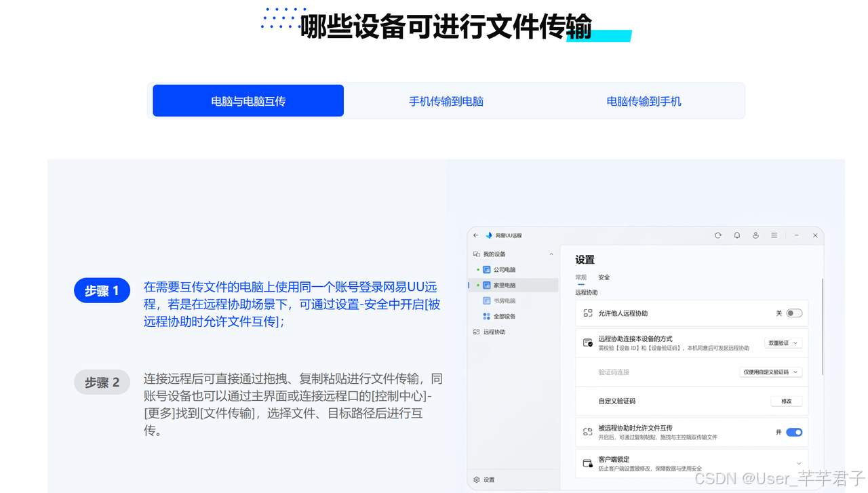Click the icon beside 允许他人远程协助
Image resolution: width=868 pixels, height=493 pixels.
tap(588, 313)
